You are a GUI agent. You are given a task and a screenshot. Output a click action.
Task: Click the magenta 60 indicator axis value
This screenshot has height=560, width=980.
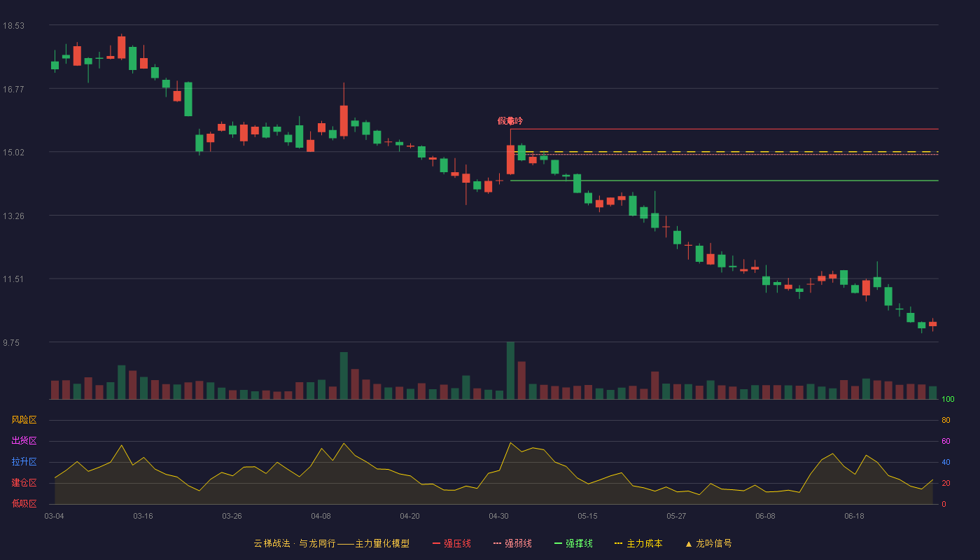pyautogui.click(x=946, y=441)
